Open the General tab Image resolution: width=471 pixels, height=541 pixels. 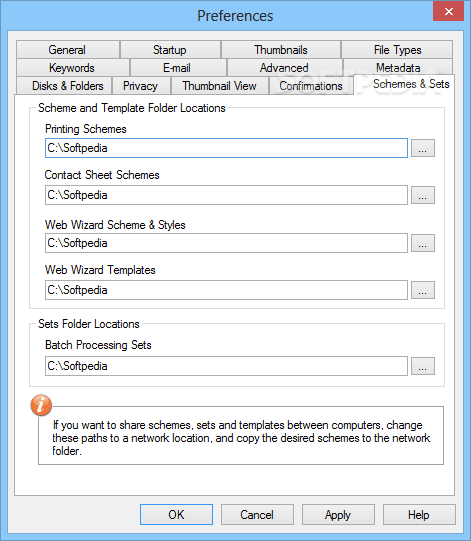[x=68, y=50]
